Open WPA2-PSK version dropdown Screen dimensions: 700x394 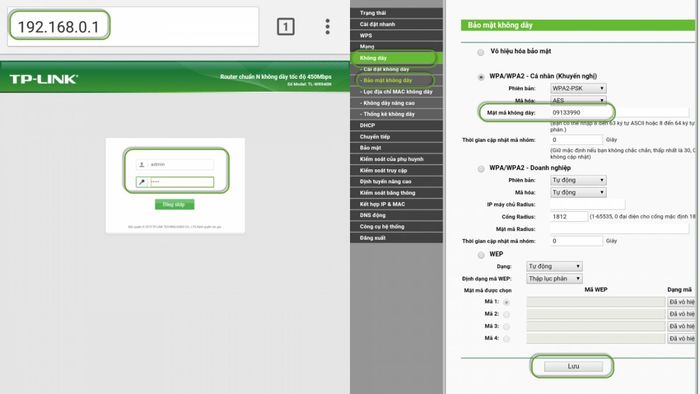[x=578, y=88]
